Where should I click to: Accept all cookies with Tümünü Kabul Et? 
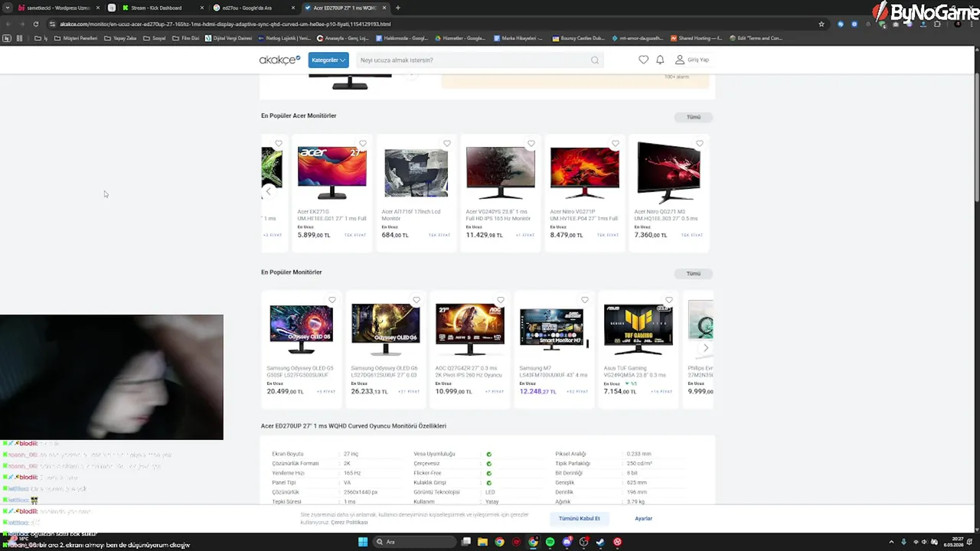pos(580,518)
